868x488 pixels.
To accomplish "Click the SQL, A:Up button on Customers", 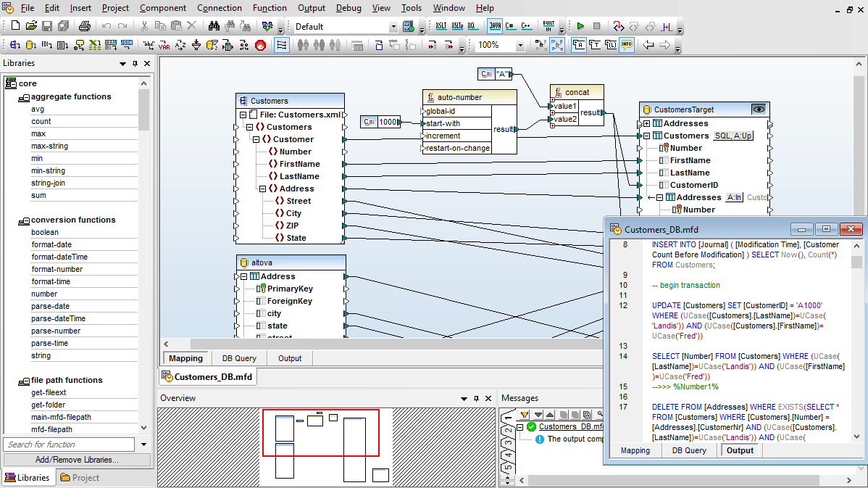I will [733, 136].
